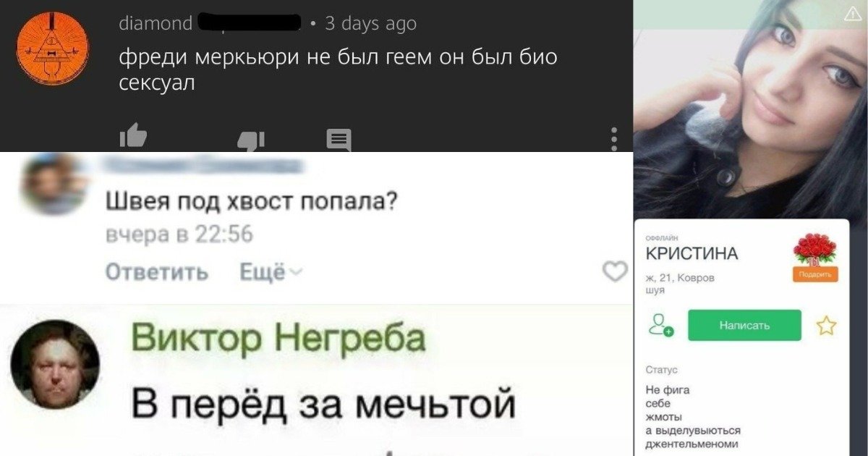Click the Написать green button
The width and height of the screenshot is (868, 456).
click(x=744, y=325)
